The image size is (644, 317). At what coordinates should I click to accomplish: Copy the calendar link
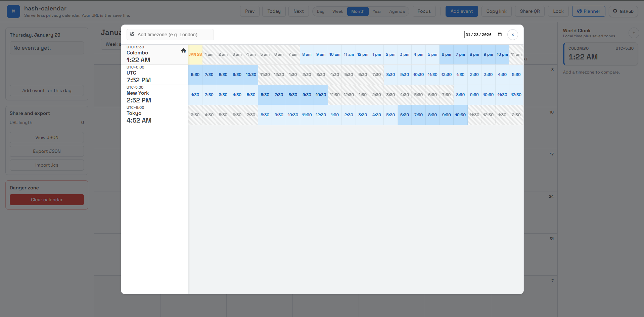coord(496,11)
